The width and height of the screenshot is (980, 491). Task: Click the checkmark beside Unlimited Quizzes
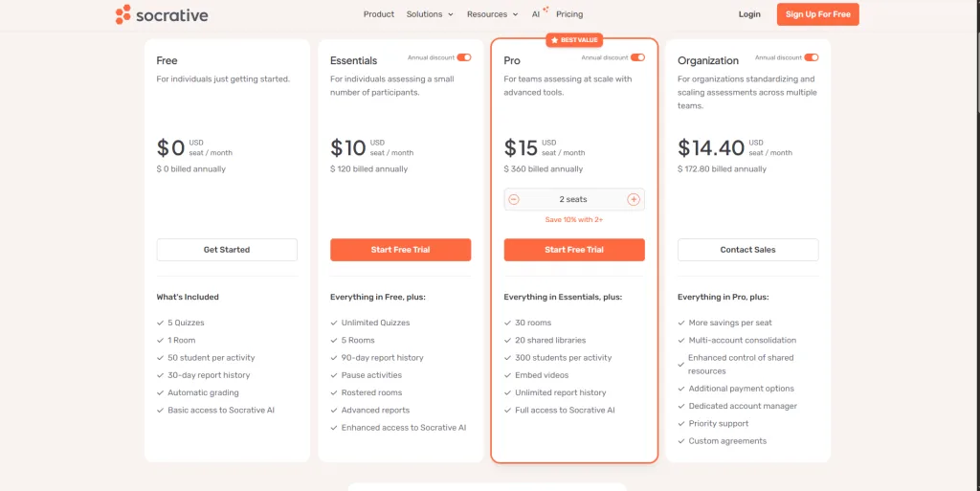334,324
